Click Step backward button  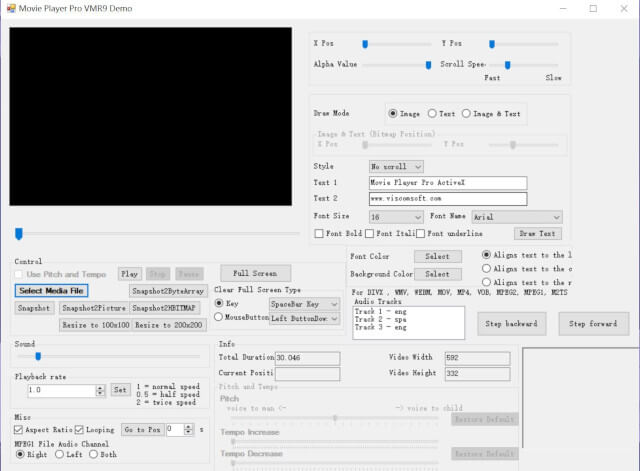[511, 324]
